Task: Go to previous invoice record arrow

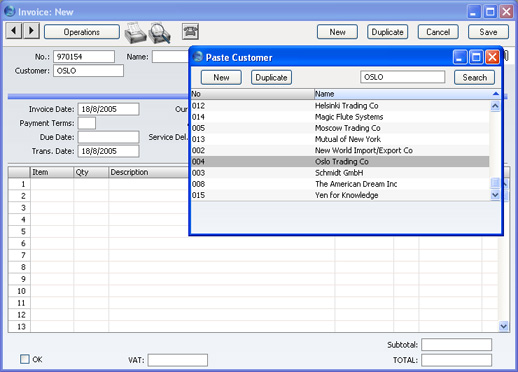Action: (14, 31)
